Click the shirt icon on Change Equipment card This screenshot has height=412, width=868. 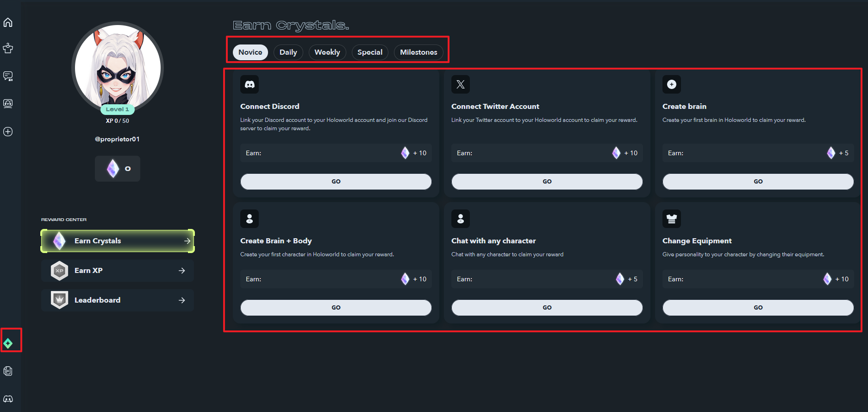pos(672,219)
